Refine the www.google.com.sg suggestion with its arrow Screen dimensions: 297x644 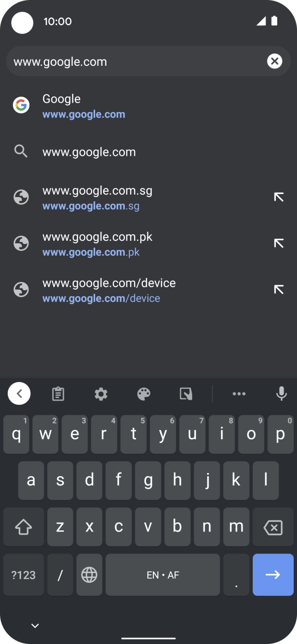[x=279, y=197]
